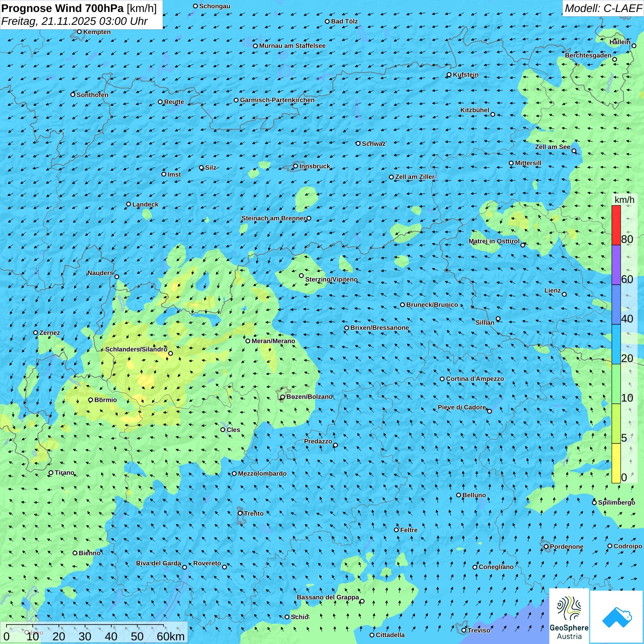Click the Kempten location marker

(79, 32)
